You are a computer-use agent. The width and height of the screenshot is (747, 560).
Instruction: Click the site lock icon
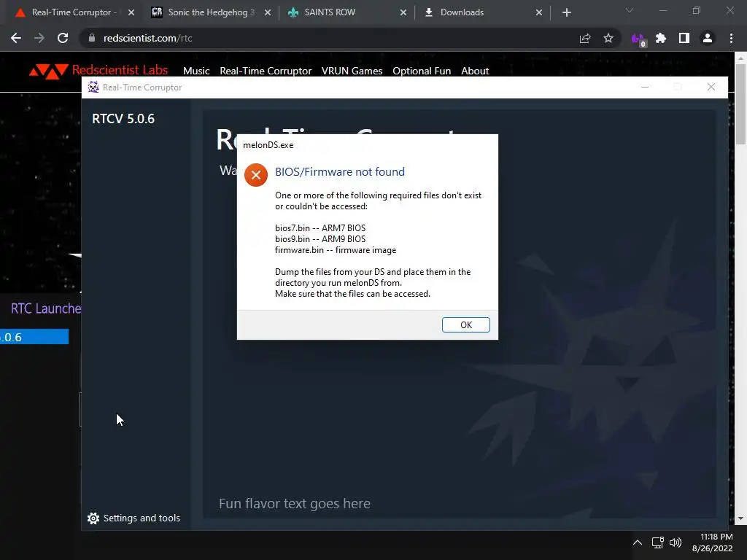[92, 38]
